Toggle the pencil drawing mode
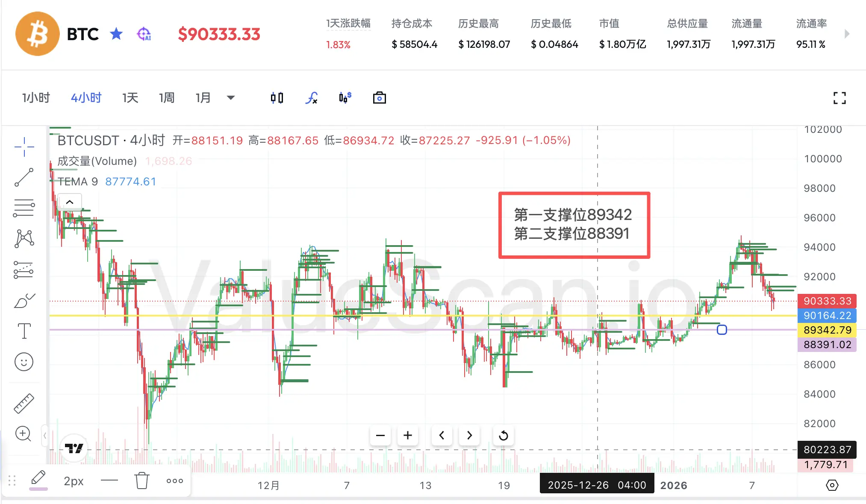This screenshot has height=504, width=866. (x=38, y=478)
